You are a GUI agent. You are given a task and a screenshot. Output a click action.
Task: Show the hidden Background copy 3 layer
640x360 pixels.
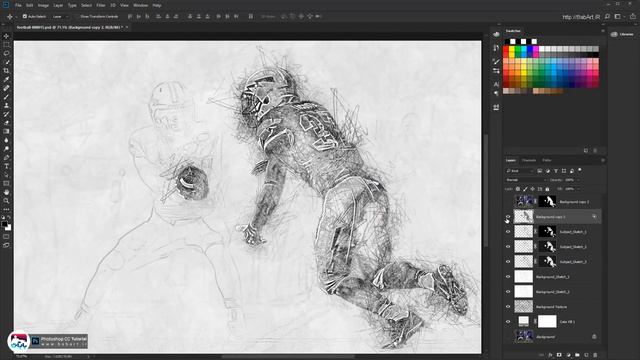pyautogui.click(x=508, y=202)
